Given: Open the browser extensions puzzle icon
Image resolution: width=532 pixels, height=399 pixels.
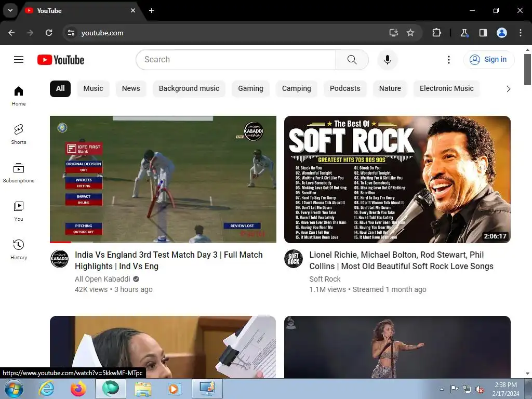Looking at the screenshot, I should [436, 33].
